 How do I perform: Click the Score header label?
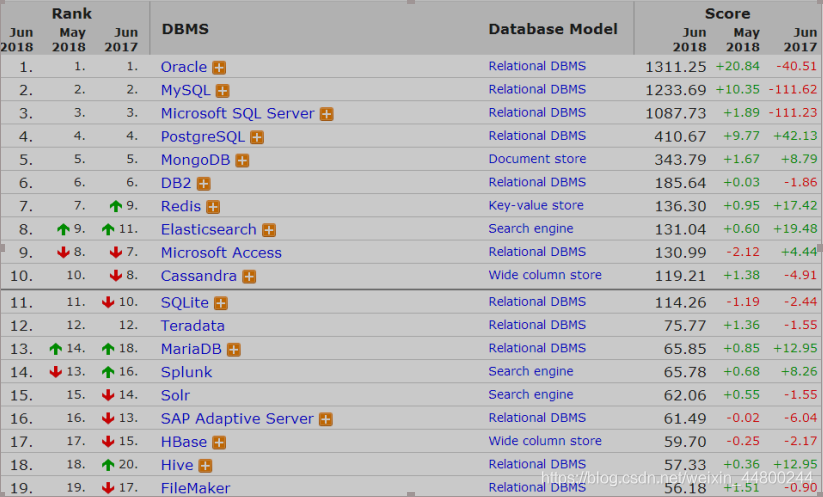coord(727,13)
